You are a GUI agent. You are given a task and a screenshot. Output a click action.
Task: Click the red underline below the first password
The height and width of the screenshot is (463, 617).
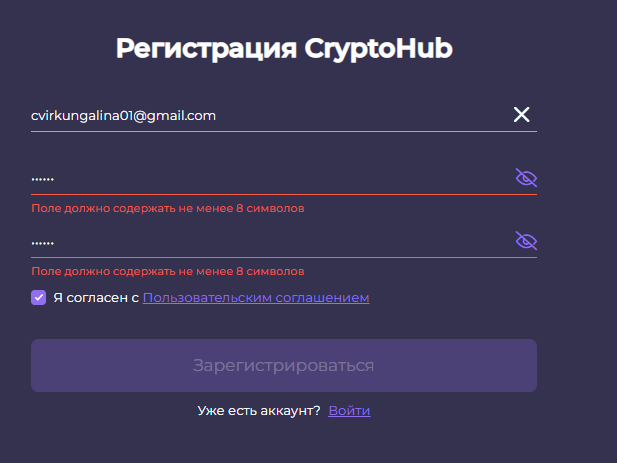[x=284, y=194]
